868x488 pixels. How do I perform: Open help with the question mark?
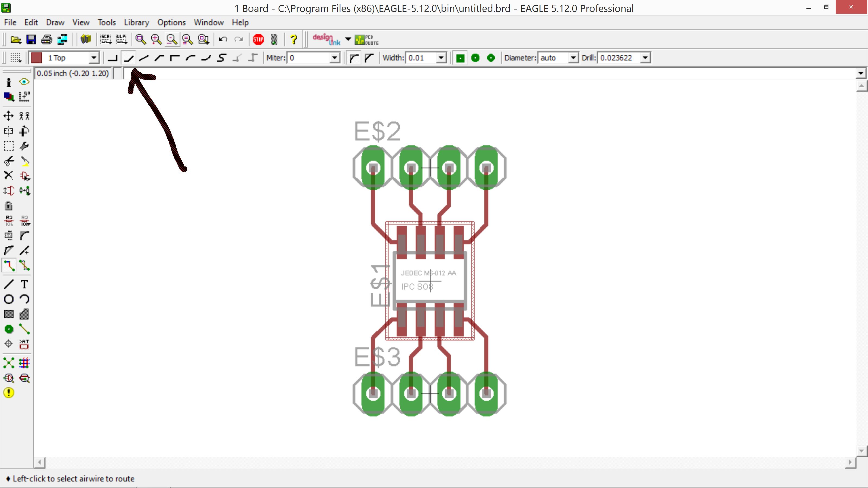point(294,40)
